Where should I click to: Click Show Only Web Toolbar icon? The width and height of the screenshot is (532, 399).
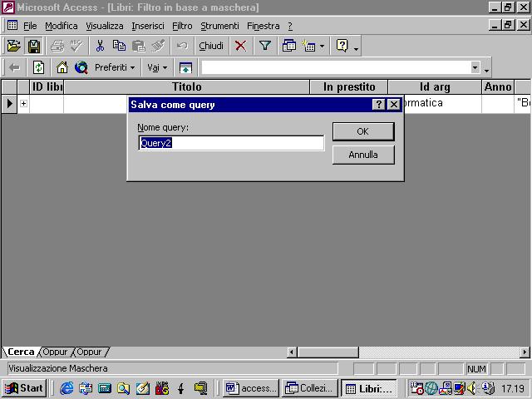coord(185,67)
